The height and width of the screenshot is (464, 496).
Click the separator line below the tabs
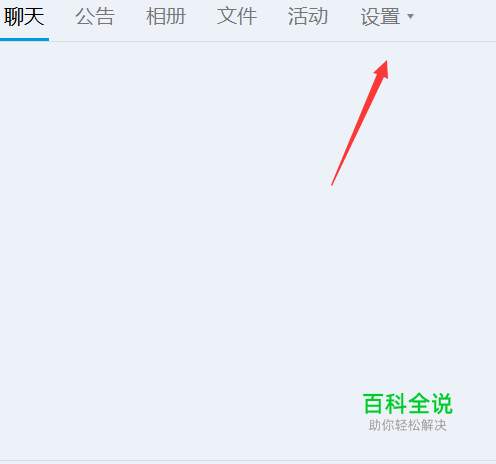[272, 42]
